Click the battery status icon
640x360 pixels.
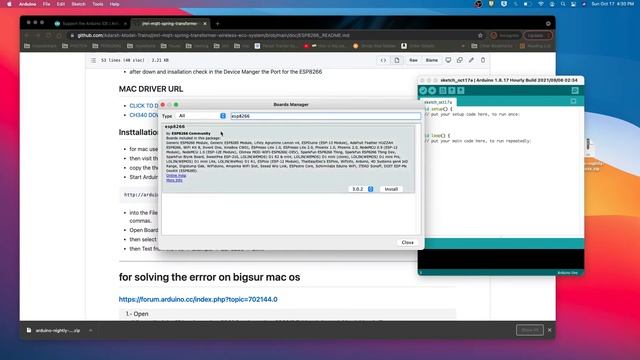pyautogui.click(x=527, y=4)
